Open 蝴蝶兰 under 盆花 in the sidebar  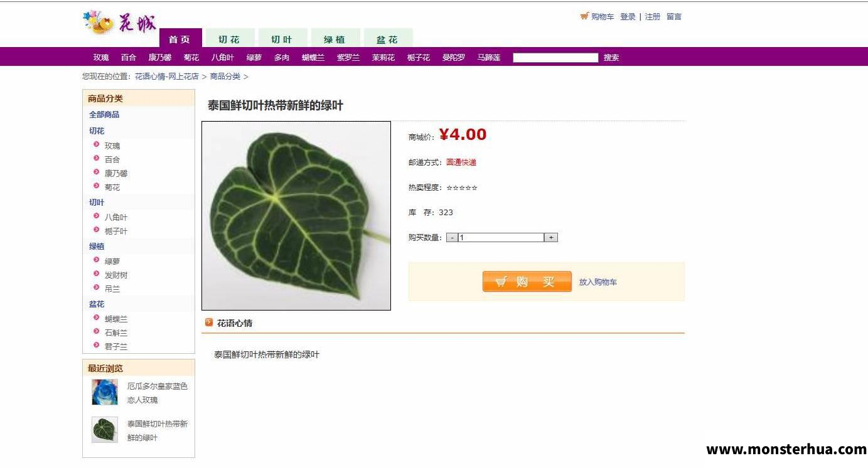tap(116, 319)
